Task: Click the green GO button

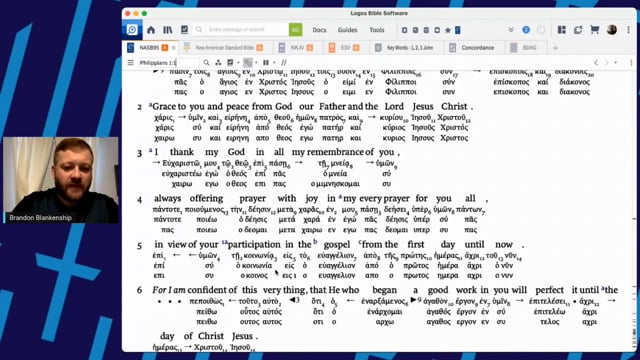Action: coord(296,30)
